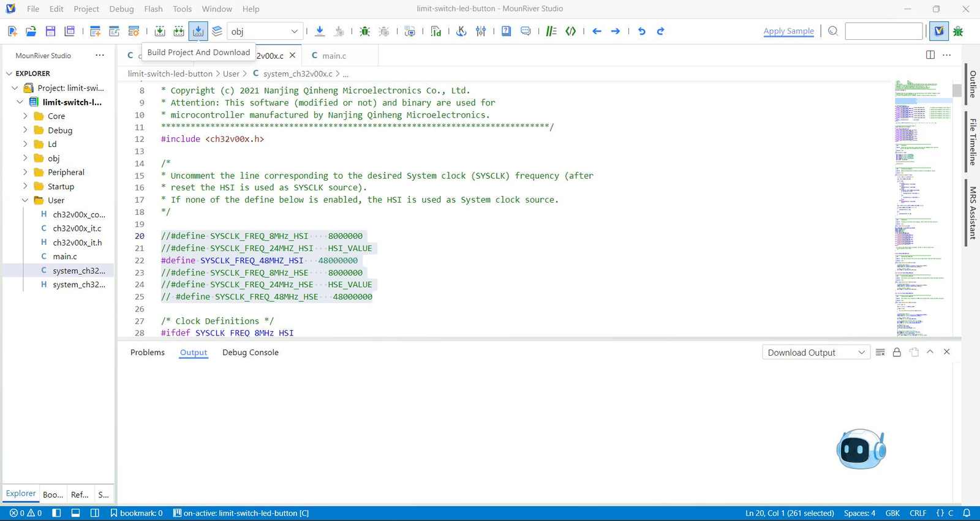Image resolution: width=980 pixels, height=521 pixels.
Task: Click errors and warnings count in status bar
Action: pyautogui.click(x=26, y=513)
